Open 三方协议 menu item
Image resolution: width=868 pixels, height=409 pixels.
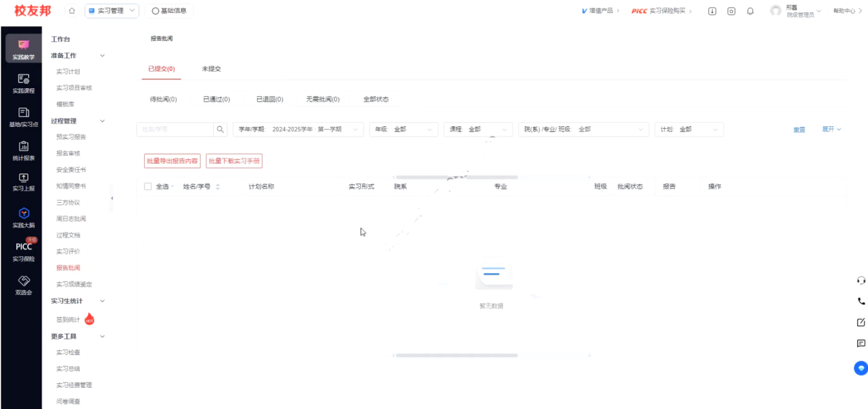[68, 202]
